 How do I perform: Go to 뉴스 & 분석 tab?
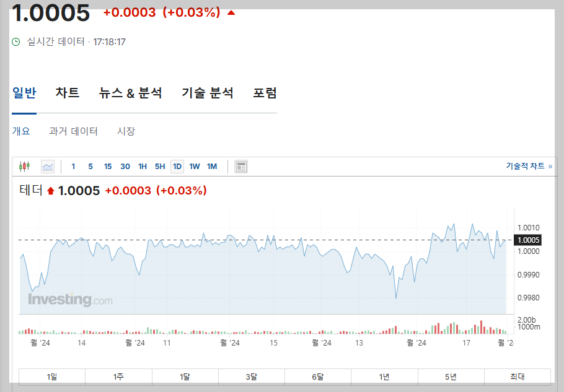click(x=130, y=93)
